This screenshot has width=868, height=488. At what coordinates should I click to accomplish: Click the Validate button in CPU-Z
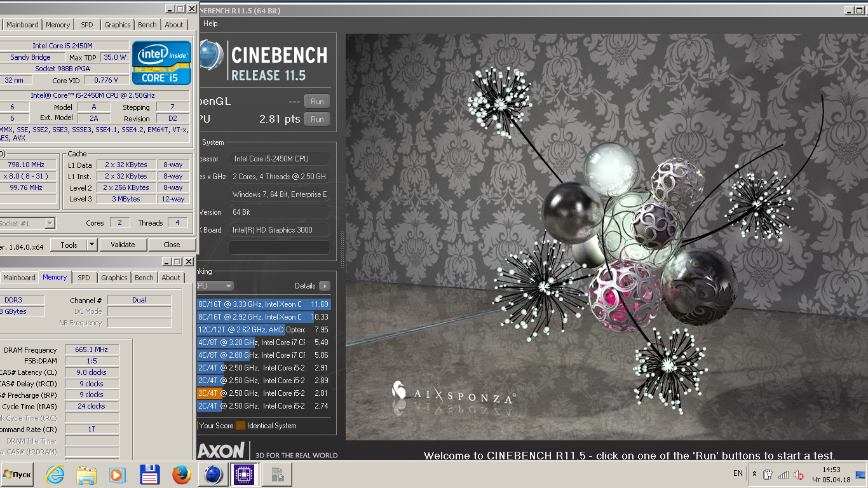click(x=123, y=245)
